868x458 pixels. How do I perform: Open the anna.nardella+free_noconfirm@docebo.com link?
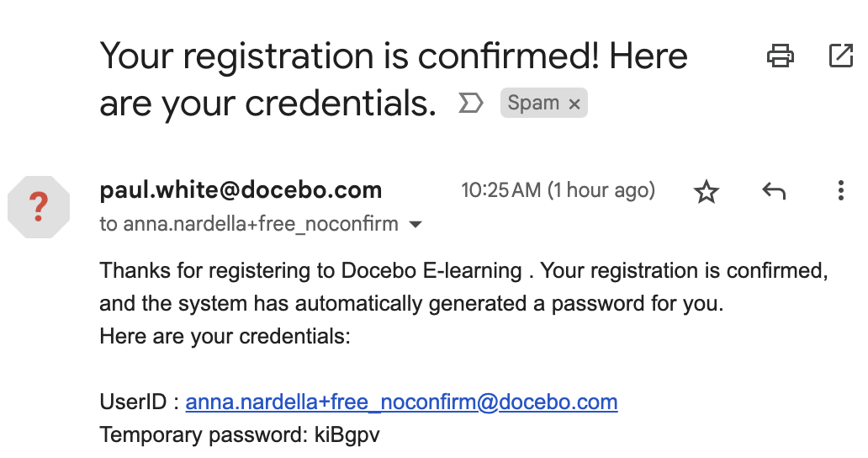pos(401,402)
